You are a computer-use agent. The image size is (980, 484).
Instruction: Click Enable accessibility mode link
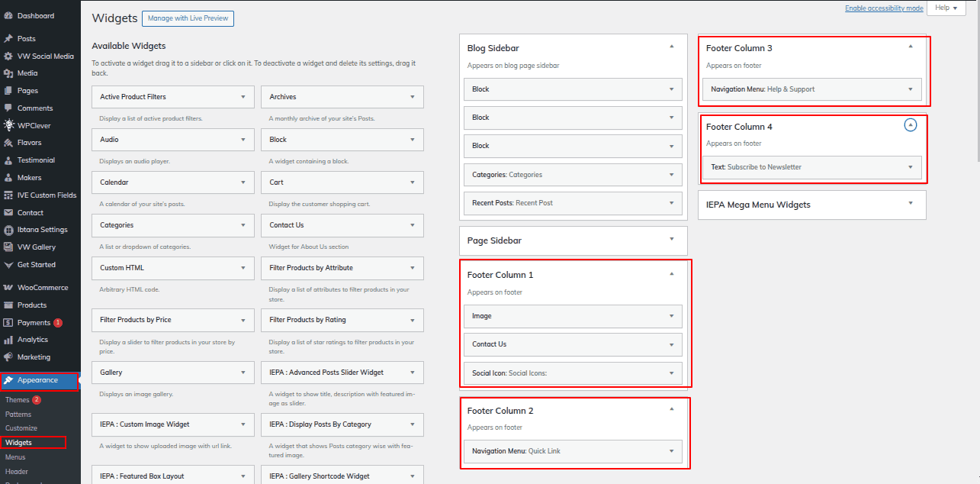tap(883, 8)
